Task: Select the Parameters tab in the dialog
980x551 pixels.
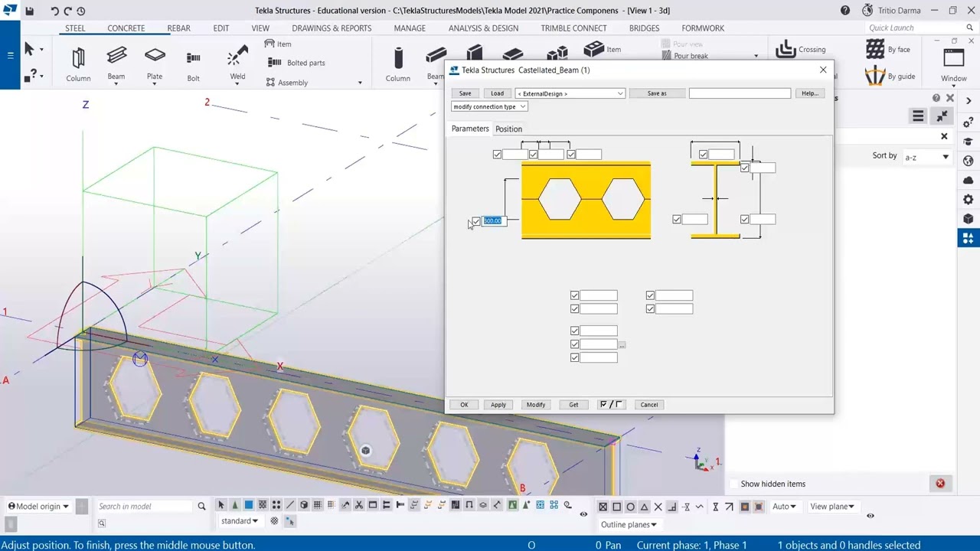Action: pos(470,129)
